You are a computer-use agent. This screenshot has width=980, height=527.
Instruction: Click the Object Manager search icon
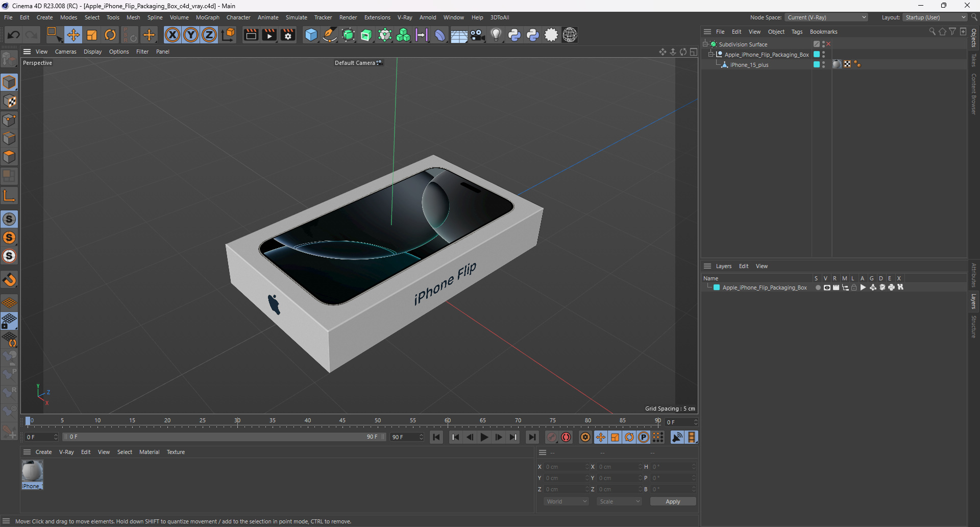click(x=932, y=32)
